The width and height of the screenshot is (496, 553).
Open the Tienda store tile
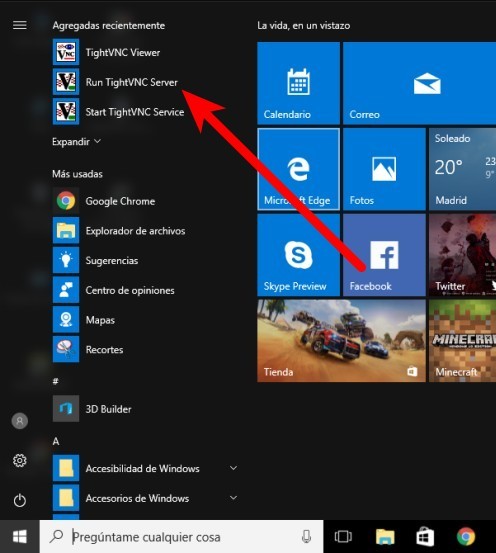point(341,341)
